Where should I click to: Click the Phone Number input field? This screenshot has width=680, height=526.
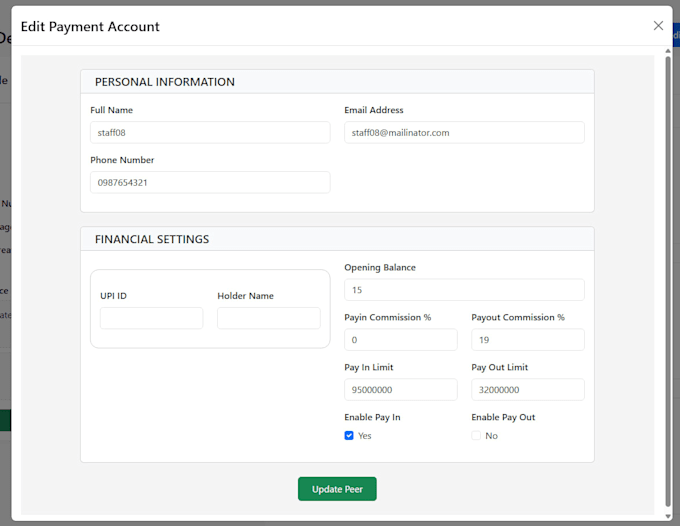pos(210,183)
